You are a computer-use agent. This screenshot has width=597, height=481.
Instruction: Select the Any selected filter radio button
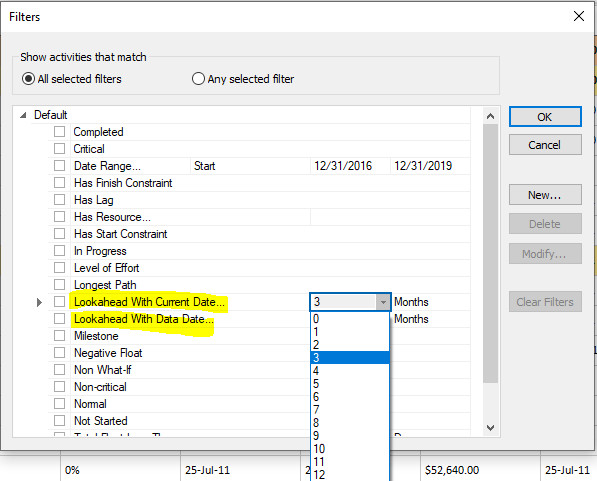[x=198, y=79]
